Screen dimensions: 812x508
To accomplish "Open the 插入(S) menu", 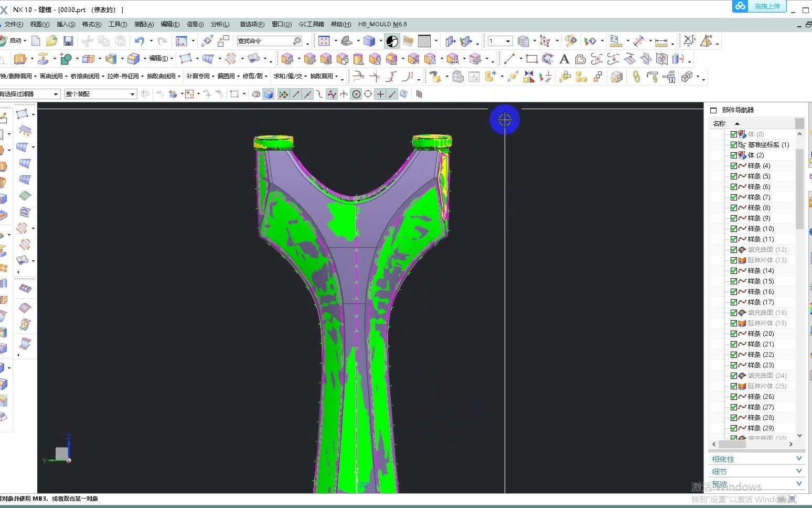I will pyautogui.click(x=66, y=24).
